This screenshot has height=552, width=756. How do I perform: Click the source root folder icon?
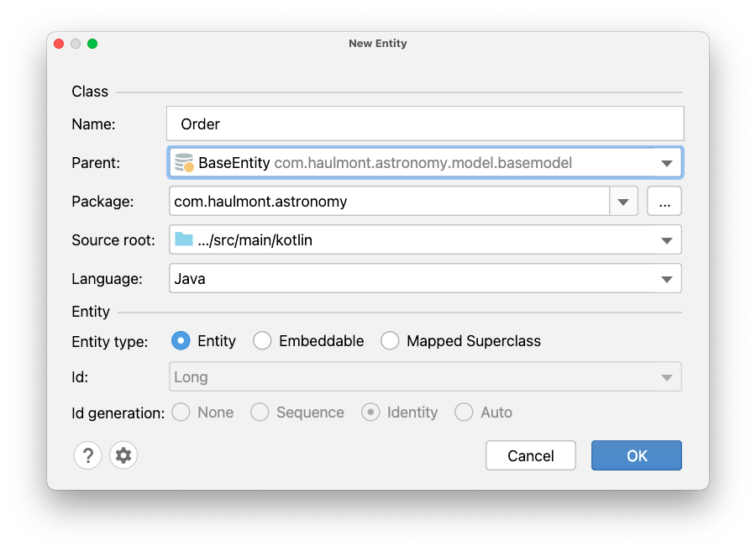coord(183,239)
